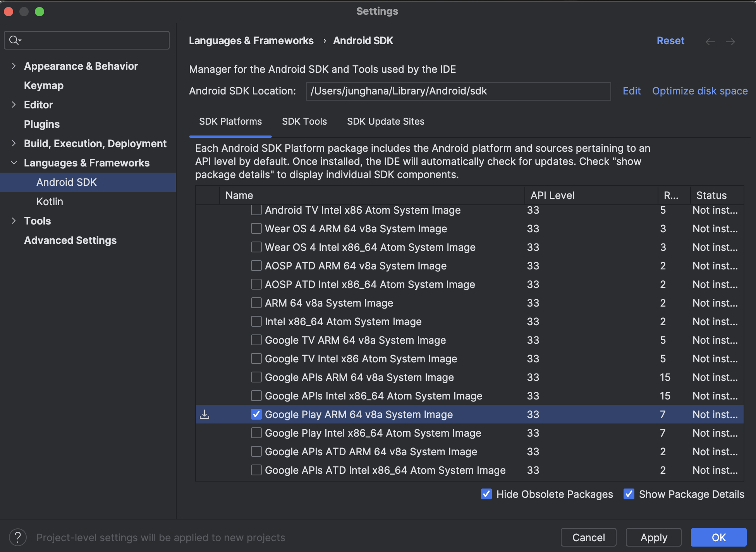Screen dimensions: 756x552
Task: Check Android TV Intel x86 Atom System Image
Action: point(256,210)
